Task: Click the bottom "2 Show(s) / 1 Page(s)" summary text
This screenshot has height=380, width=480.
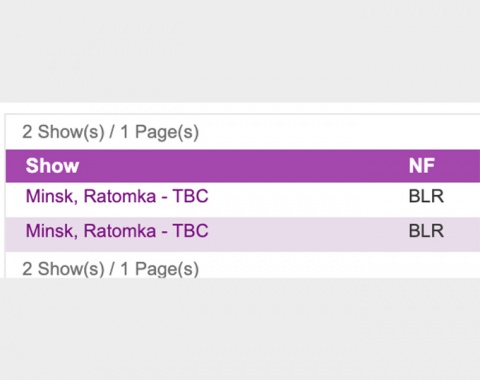Action: tap(110, 269)
